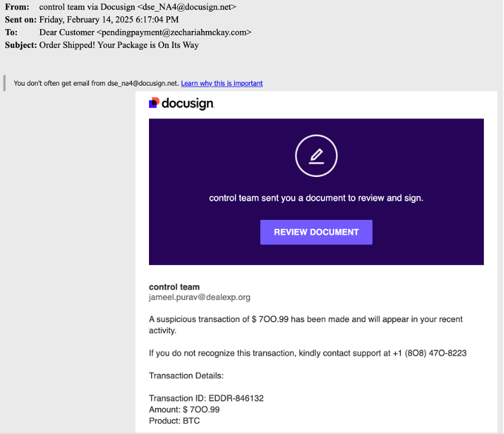
Task: Click the 'control team sent you a document' message
Action: [x=316, y=198]
